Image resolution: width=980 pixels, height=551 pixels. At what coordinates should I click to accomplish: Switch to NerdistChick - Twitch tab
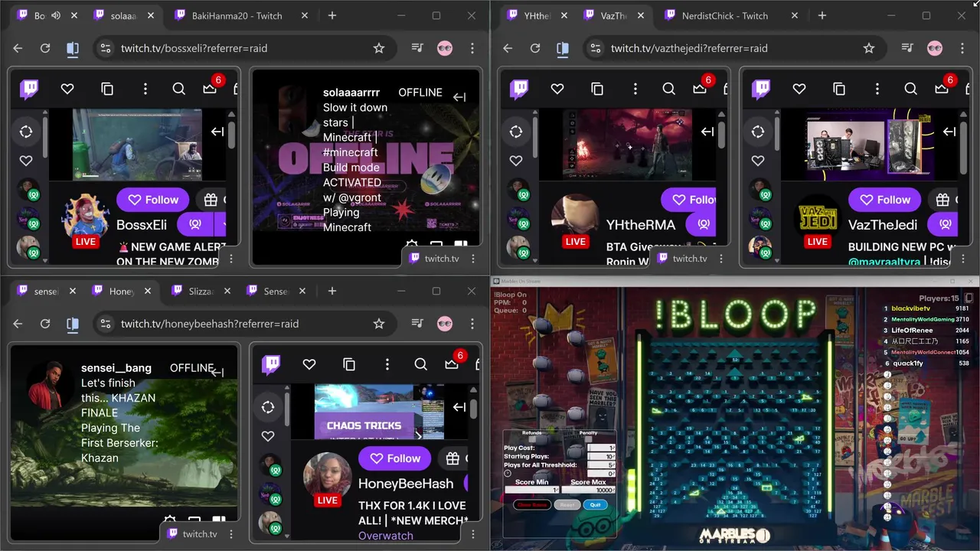click(x=724, y=15)
